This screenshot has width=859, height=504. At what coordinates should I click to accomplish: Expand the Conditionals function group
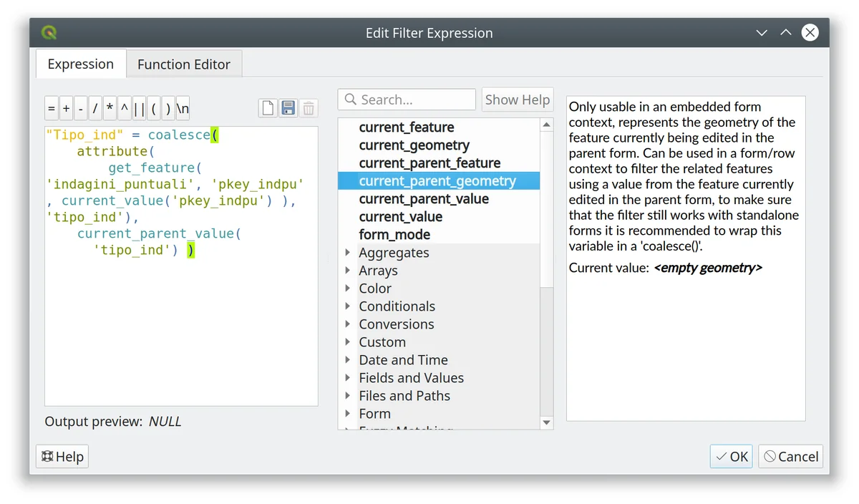[x=348, y=306]
